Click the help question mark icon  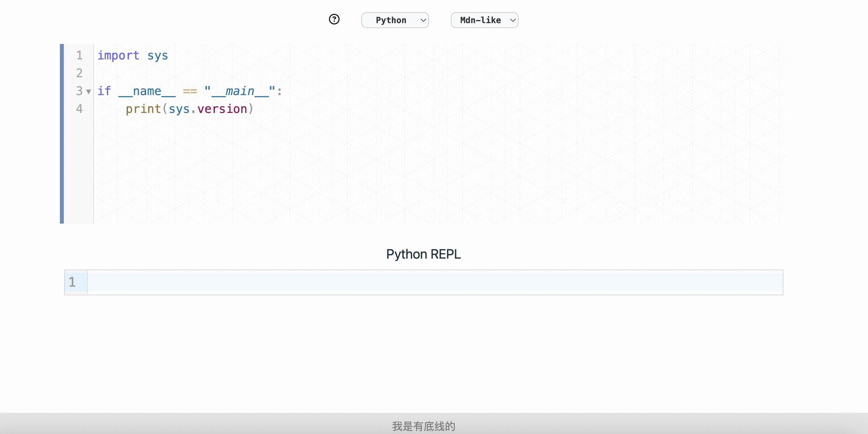334,19
